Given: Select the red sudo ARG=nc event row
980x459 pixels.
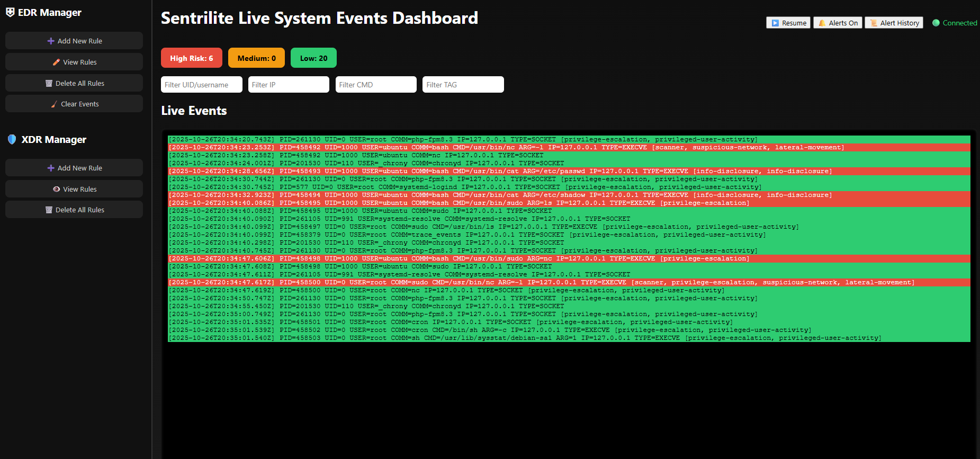Looking at the screenshot, I should pyautogui.click(x=569, y=259).
